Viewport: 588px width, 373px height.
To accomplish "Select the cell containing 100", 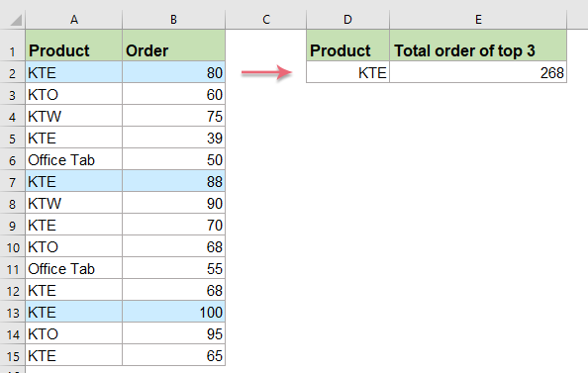I will (x=173, y=312).
